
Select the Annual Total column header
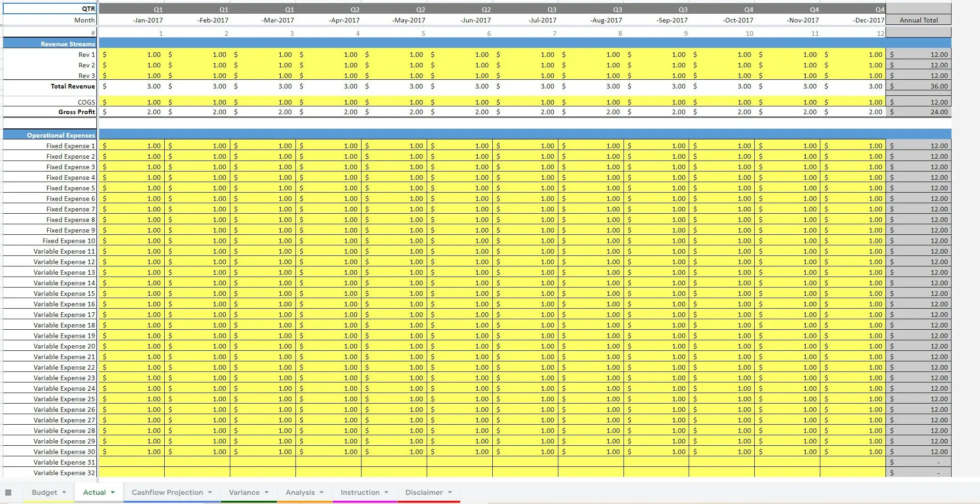(x=918, y=20)
